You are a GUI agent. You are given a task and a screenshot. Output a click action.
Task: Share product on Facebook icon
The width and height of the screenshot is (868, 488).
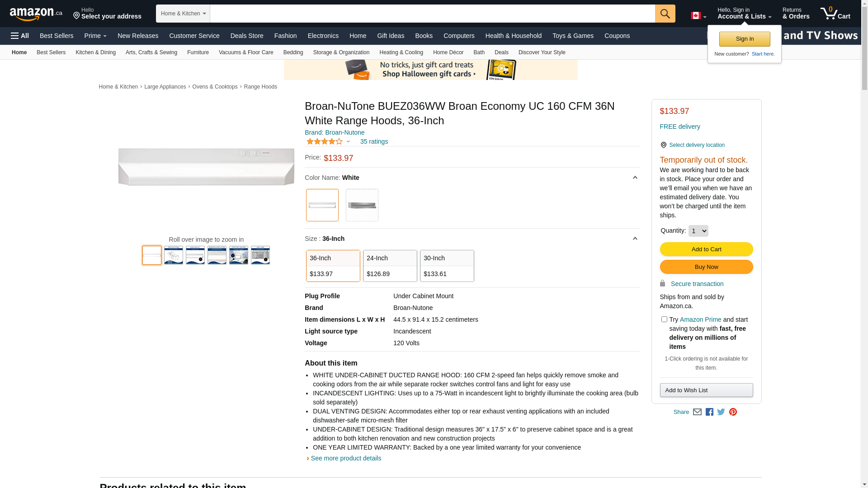click(x=709, y=412)
